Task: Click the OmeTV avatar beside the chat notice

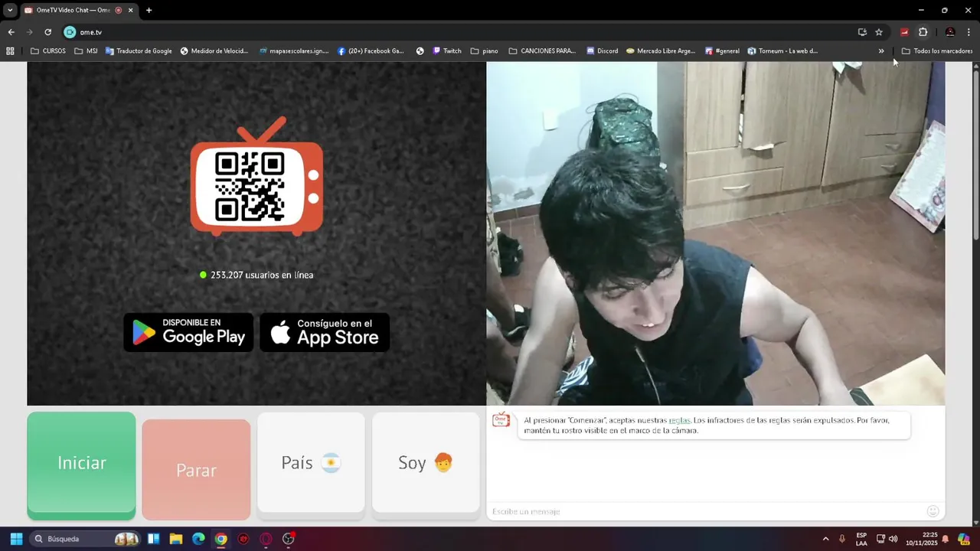Action: [x=501, y=419]
